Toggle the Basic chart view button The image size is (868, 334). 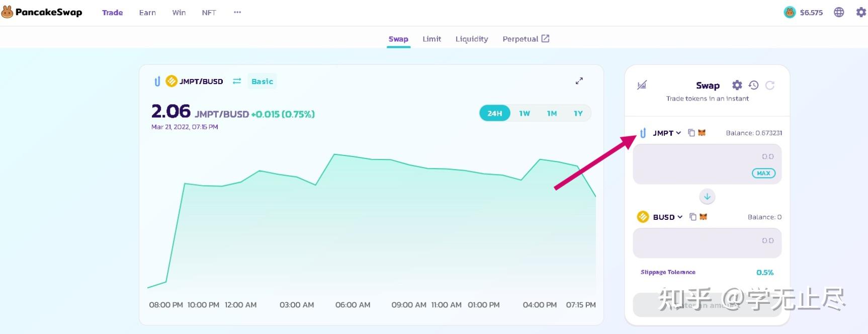pyautogui.click(x=262, y=81)
